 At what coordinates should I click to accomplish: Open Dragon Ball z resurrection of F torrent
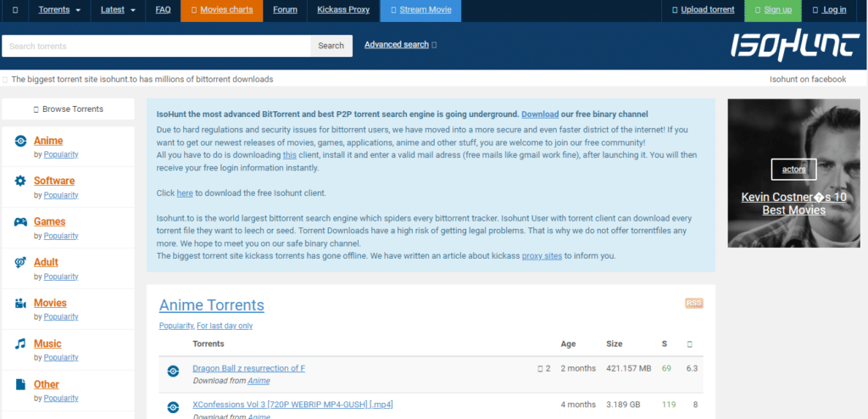click(248, 369)
